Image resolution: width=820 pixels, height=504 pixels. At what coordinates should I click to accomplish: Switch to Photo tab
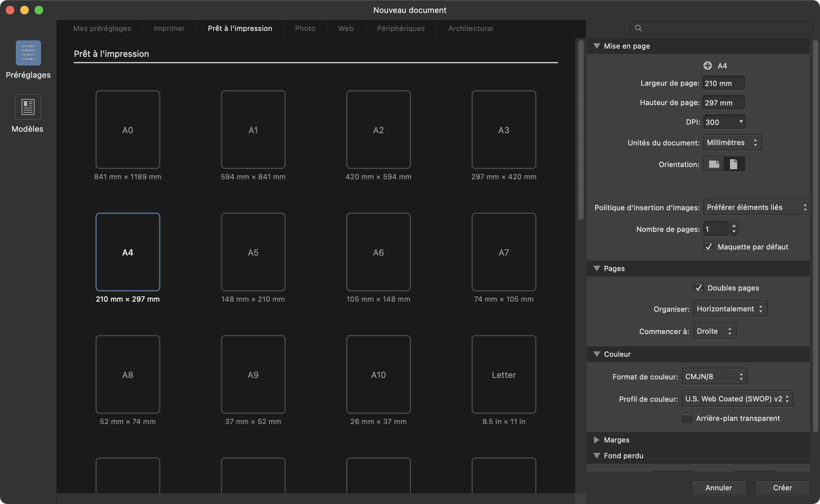(305, 28)
